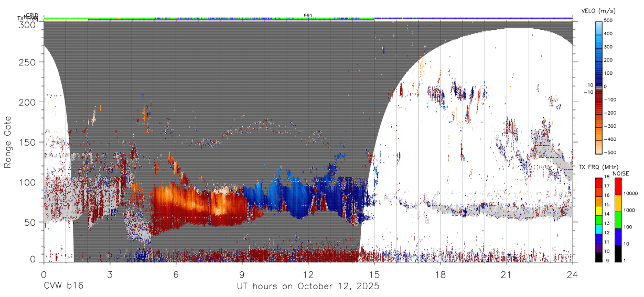Click the purple segment of TX FRQ bar
The height and width of the screenshot is (297, 644).
click(598, 247)
